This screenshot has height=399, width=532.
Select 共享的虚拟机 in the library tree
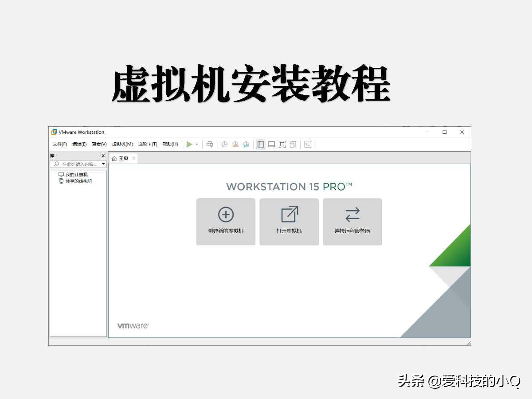tap(75, 181)
